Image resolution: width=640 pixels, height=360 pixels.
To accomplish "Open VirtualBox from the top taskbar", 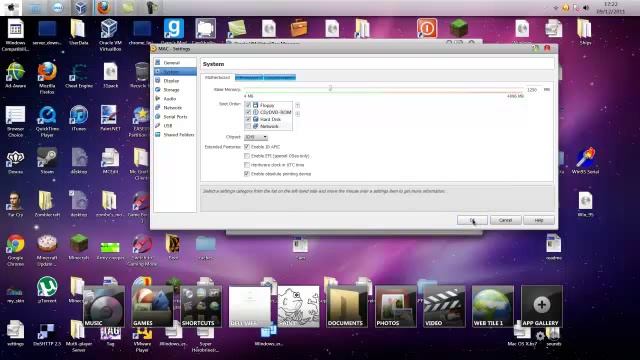I will pyautogui.click(x=80, y=7).
